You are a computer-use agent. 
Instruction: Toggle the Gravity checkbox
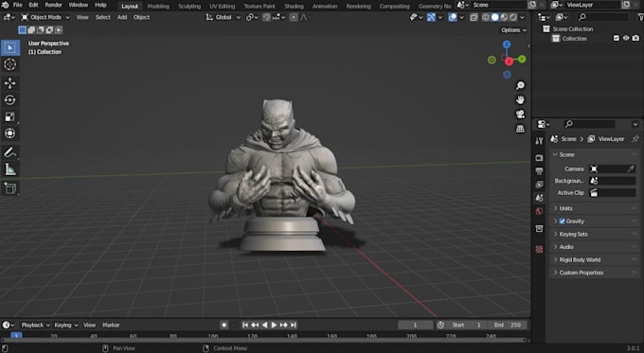coord(563,221)
